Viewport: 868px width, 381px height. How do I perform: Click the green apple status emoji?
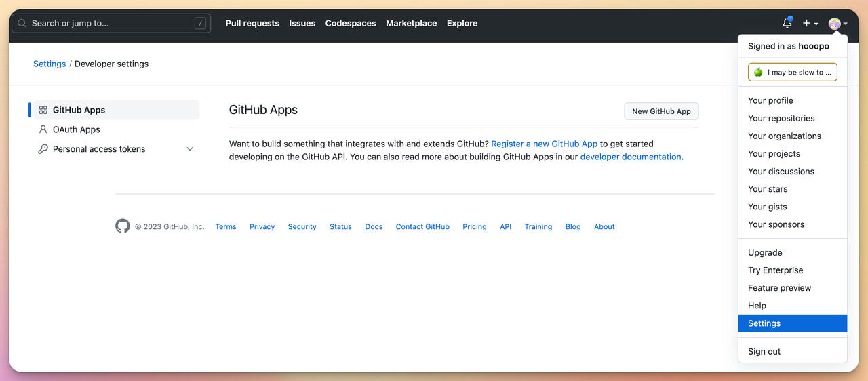coord(758,73)
